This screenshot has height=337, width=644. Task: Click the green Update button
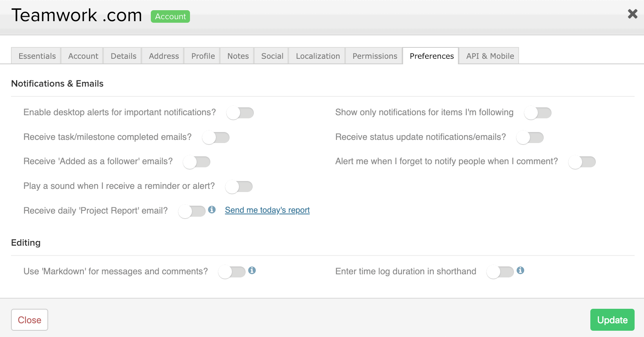click(x=612, y=320)
